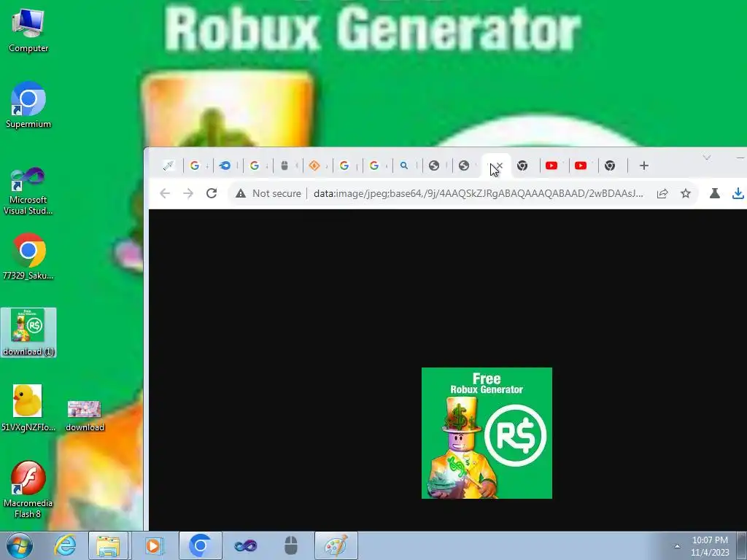Launch Internet Explorer from the taskbar
The width and height of the screenshot is (747, 560).
pyautogui.click(x=65, y=545)
